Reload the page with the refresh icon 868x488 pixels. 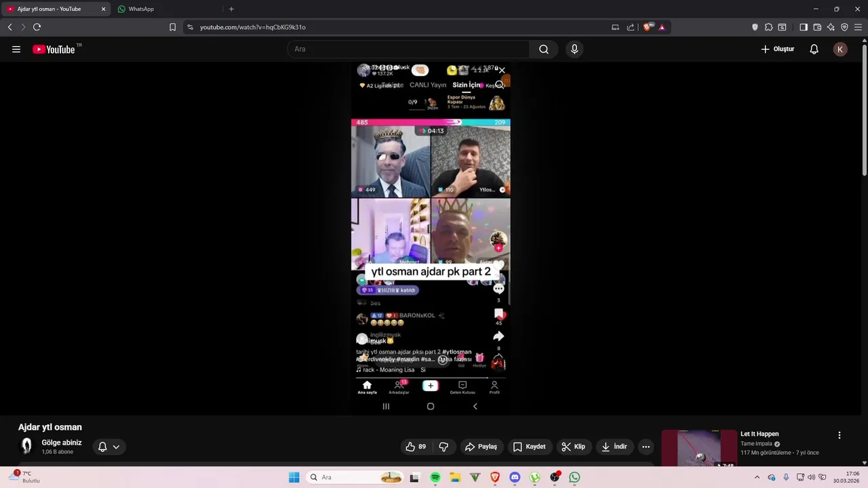point(37,27)
